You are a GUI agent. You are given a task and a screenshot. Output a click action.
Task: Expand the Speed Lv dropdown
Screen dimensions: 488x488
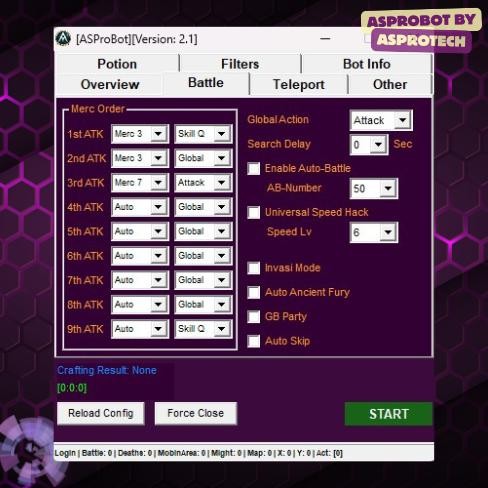tap(374, 232)
